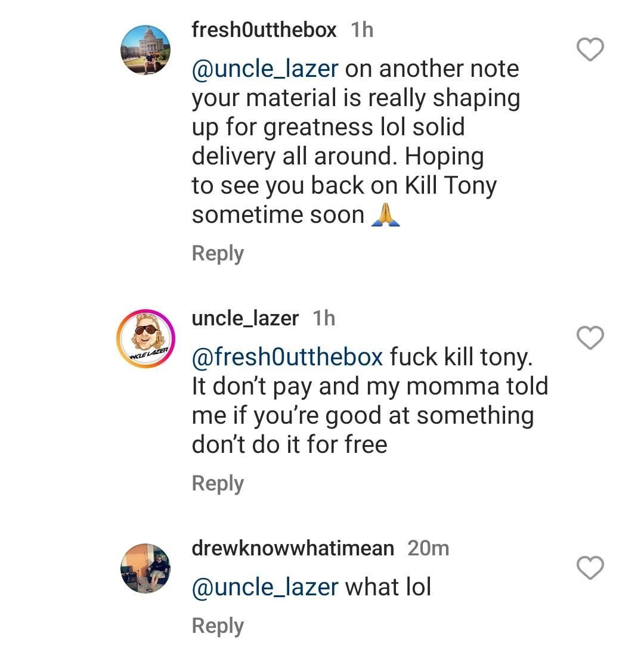
Task: Go to the uncle_lazer username above his comment
Action: [x=244, y=318]
